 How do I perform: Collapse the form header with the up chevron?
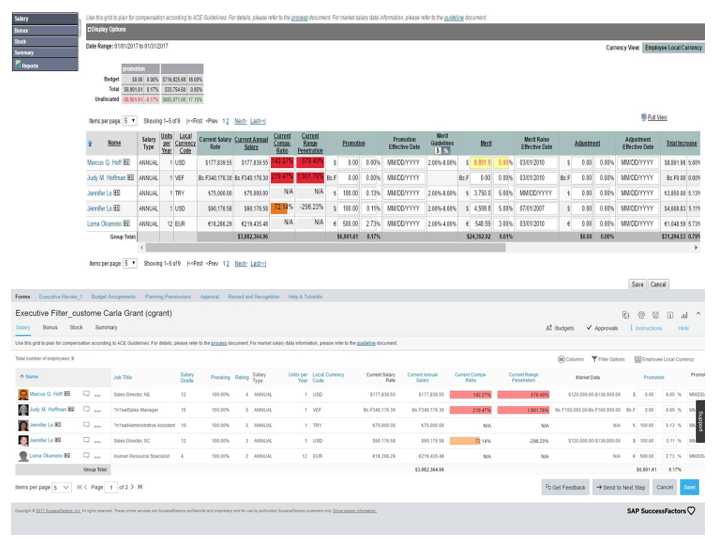pyautogui.click(x=697, y=314)
